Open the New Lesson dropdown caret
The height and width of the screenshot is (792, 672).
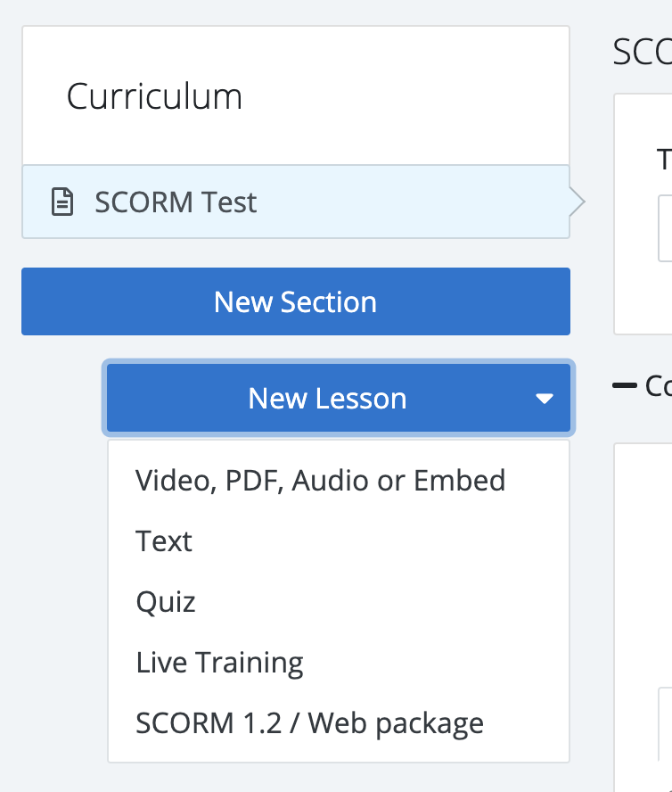click(x=545, y=399)
